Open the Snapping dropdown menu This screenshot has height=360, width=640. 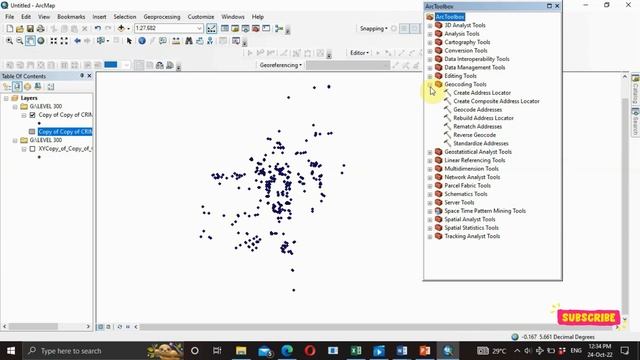[x=373, y=29]
